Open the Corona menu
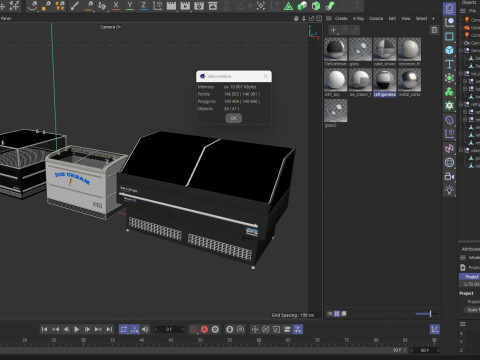Viewport: 480px width, 360px height. [376, 18]
